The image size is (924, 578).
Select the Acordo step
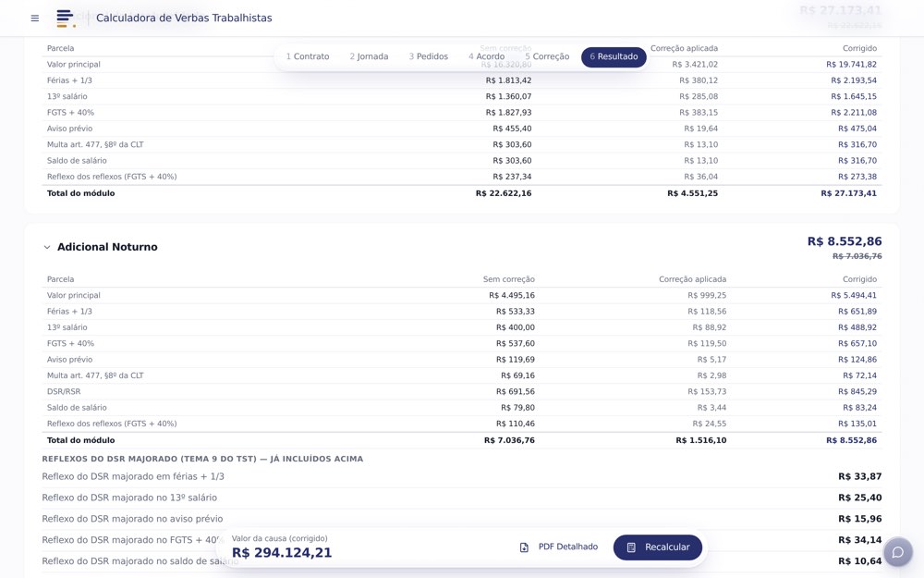[x=487, y=56]
